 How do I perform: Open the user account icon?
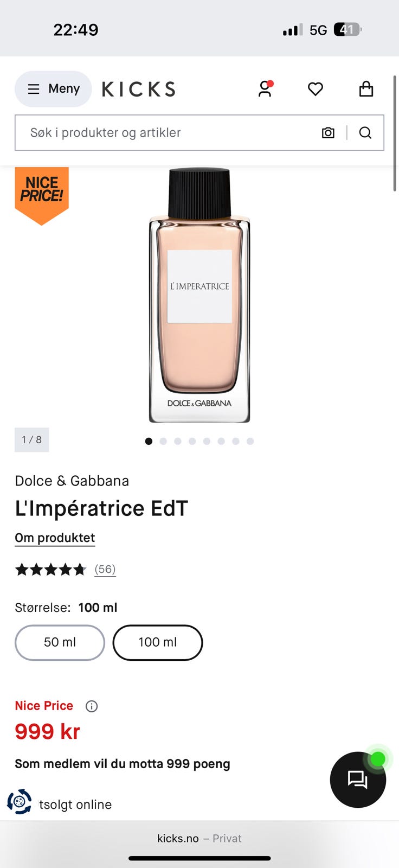(265, 89)
